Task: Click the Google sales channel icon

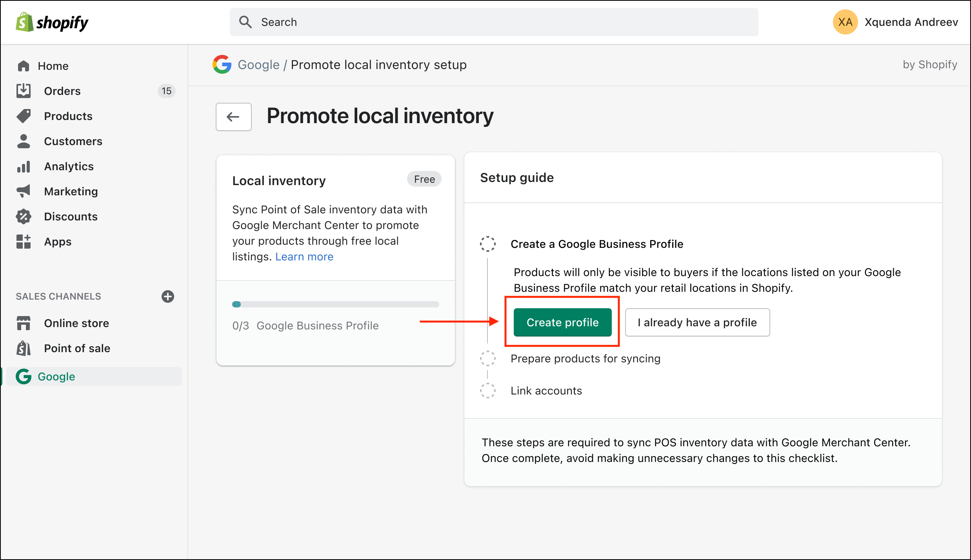Action: coord(23,376)
